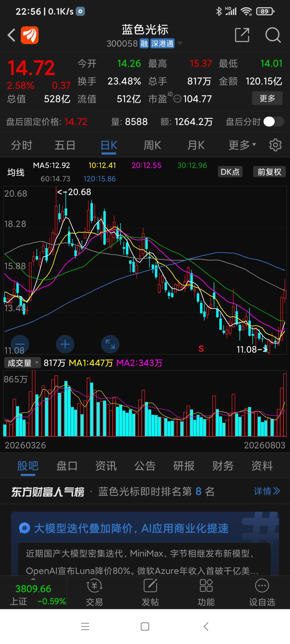Open the 公告 tab
290x644 pixels.
click(145, 466)
